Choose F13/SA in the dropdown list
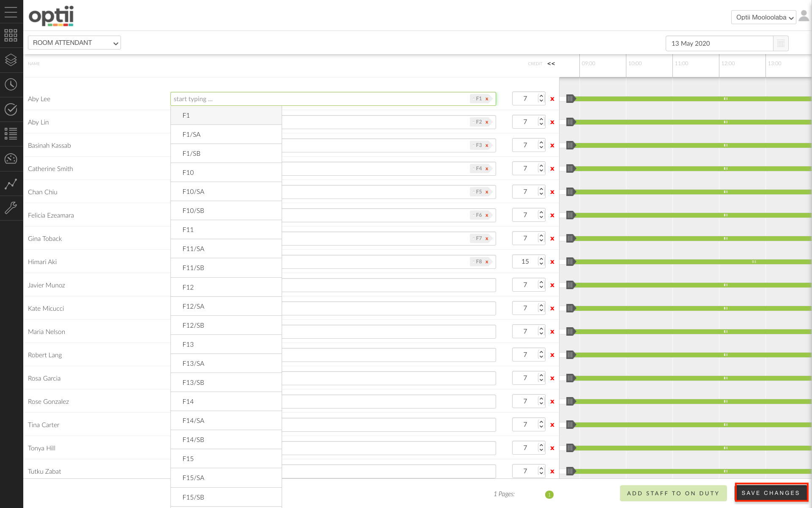Viewport: 812px width, 508px height. pyautogui.click(x=226, y=364)
